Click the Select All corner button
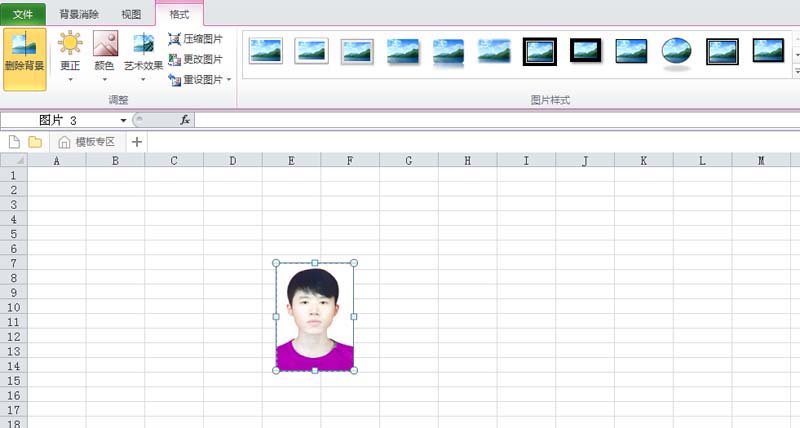The width and height of the screenshot is (800, 428). click(14, 160)
